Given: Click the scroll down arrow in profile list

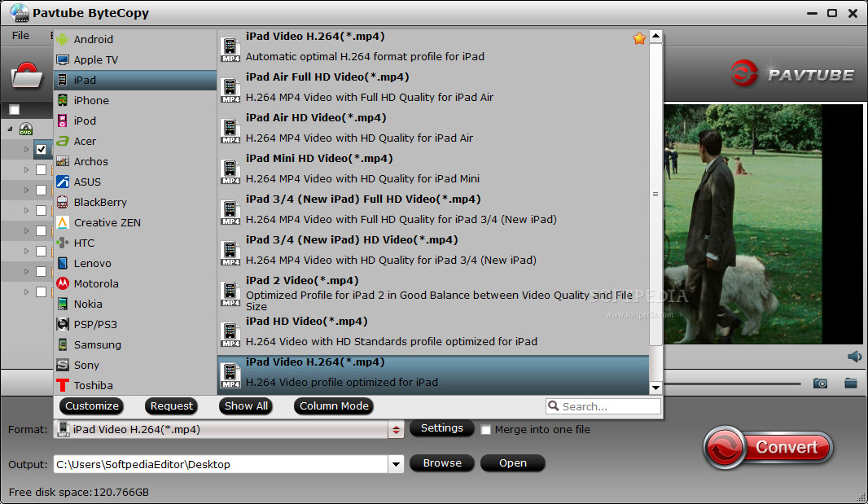Looking at the screenshot, I should [655, 388].
